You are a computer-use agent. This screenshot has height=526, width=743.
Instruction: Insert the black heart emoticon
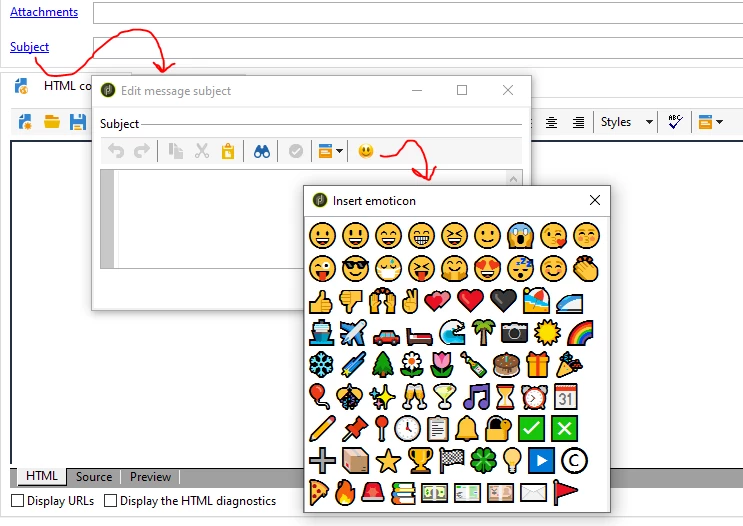[503, 300]
